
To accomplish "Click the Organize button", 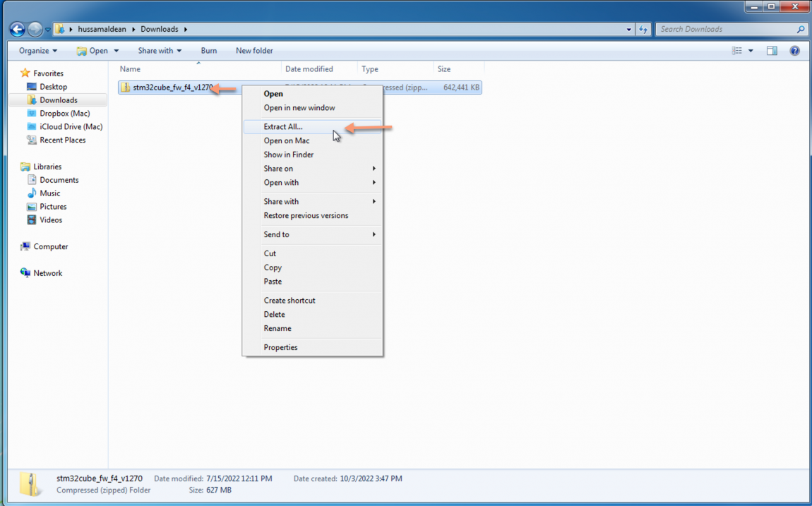I will (x=37, y=50).
